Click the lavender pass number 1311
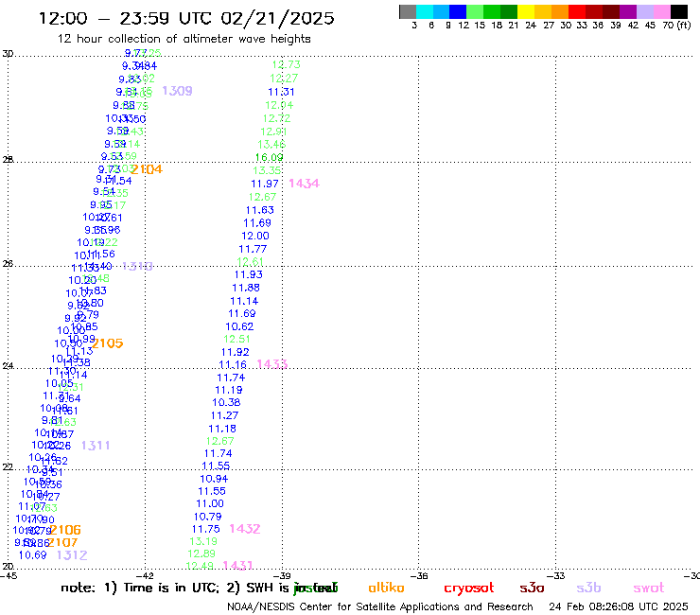700x615 pixels. [x=96, y=446]
